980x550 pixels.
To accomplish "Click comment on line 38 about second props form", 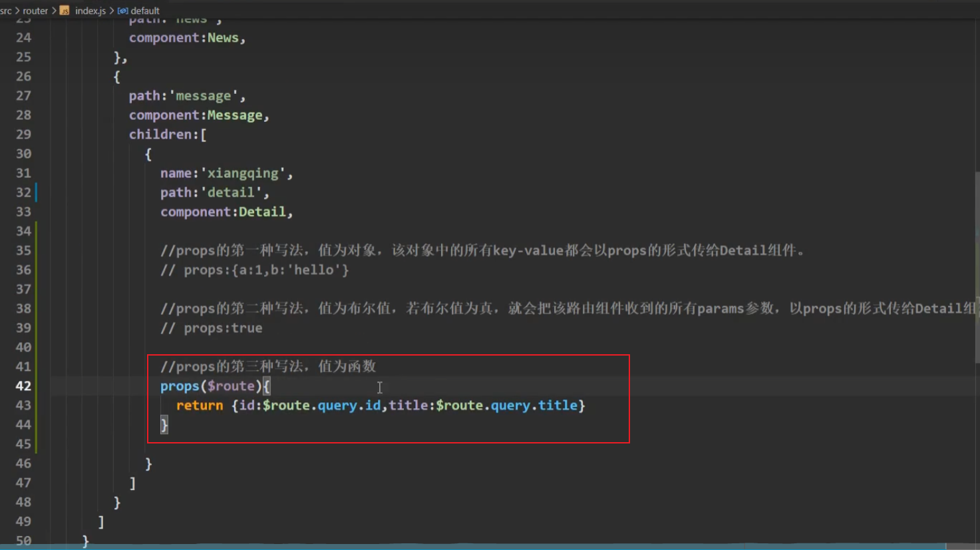I will click(x=569, y=309).
